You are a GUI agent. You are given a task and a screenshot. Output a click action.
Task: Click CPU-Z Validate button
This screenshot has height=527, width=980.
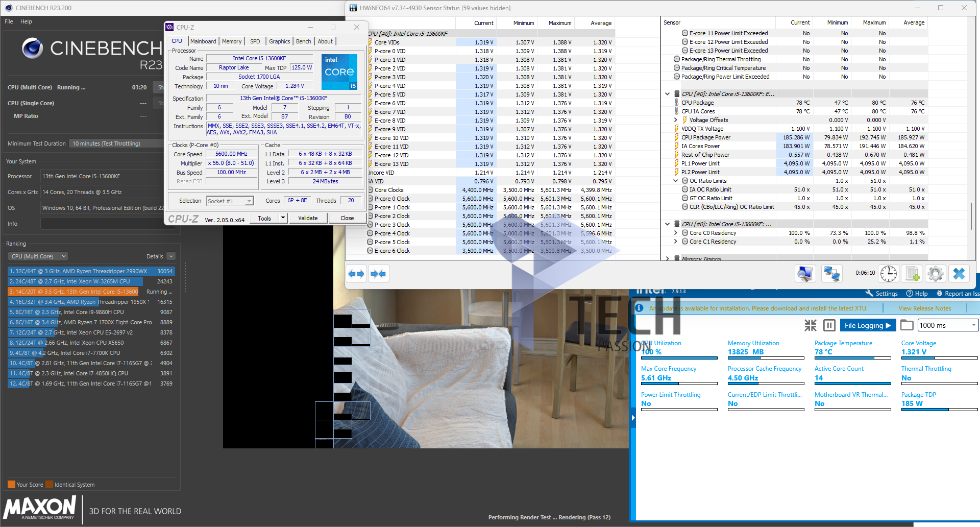[x=308, y=218]
